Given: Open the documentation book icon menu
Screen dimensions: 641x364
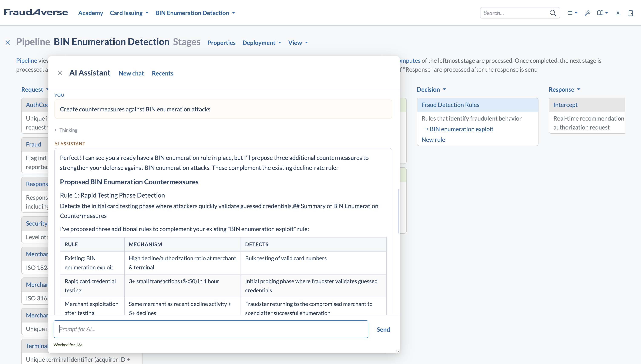Looking at the screenshot, I should [x=603, y=13].
